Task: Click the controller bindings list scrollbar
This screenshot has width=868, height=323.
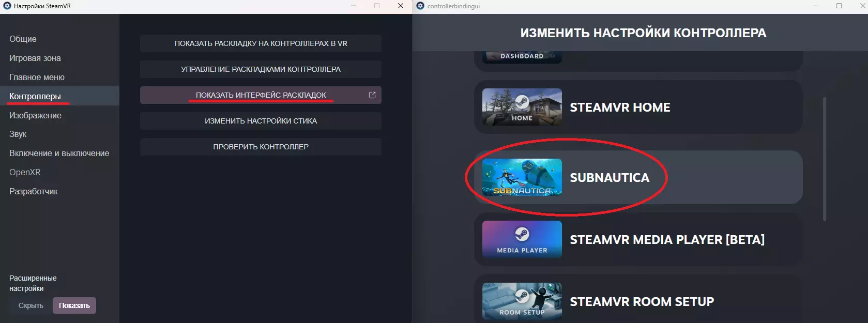Action: (x=825, y=159)
